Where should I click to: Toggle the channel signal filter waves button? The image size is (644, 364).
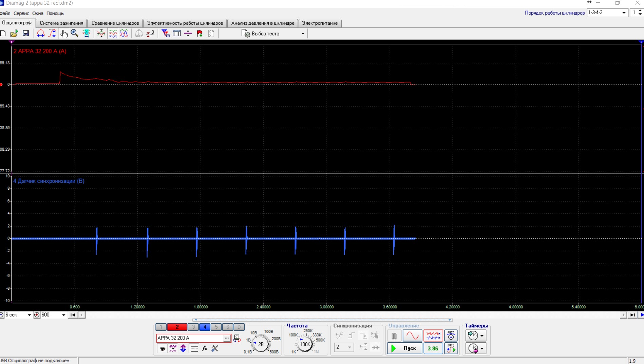[x=173, y=348]
